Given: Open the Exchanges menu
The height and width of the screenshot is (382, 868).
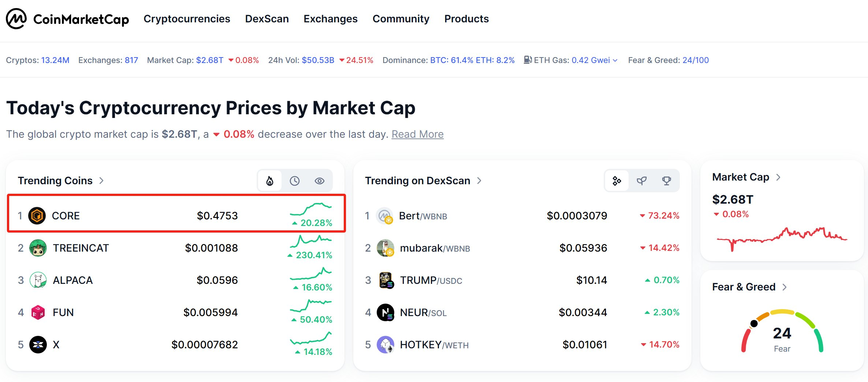Looking at the screenshot, I should click(x=331, y=19).
